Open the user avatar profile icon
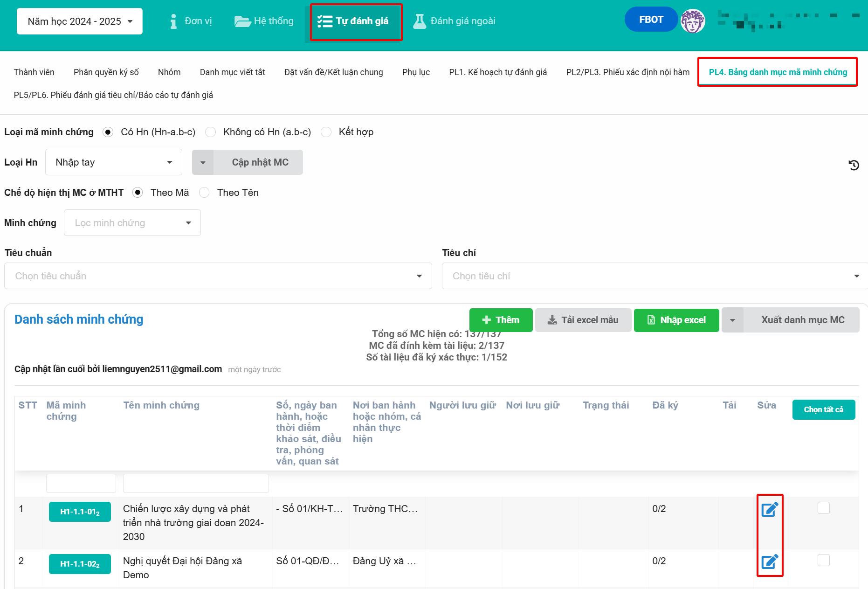The width and height of the screenshot is (868, 589). pyautogui.click(x=692, y=21)
